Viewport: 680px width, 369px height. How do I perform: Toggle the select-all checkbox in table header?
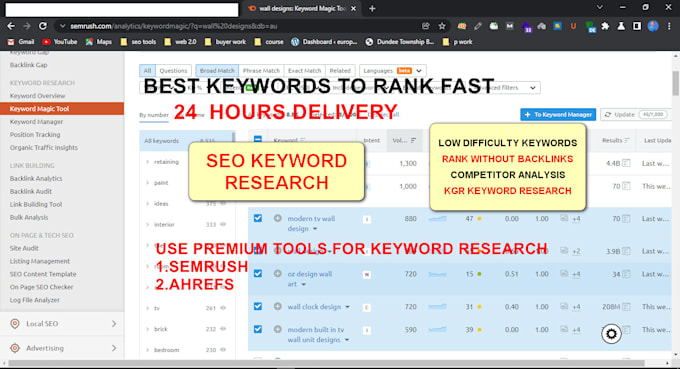258,140
